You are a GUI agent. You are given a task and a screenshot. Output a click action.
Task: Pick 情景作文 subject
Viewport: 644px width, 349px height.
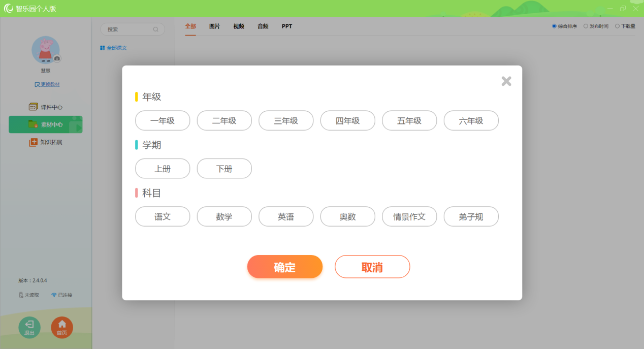409,216
